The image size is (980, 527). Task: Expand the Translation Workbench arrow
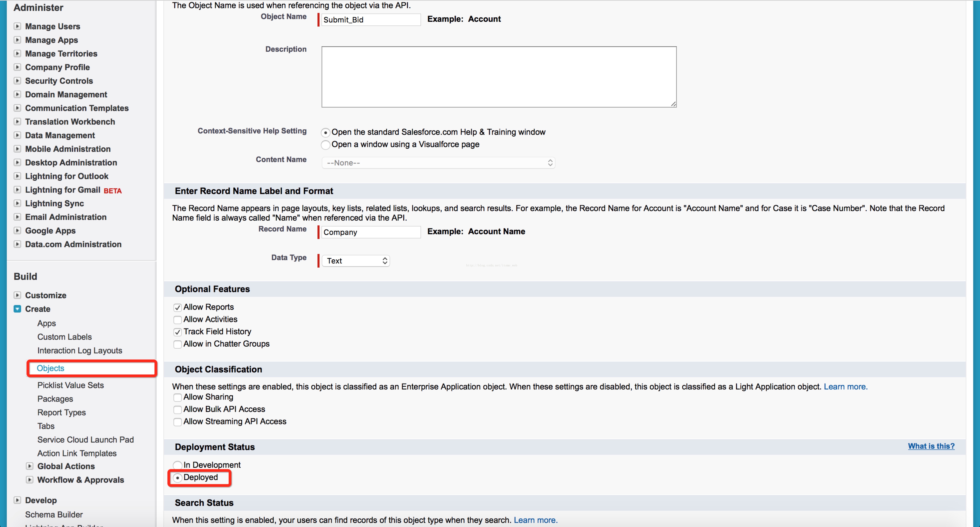point(17,122)
